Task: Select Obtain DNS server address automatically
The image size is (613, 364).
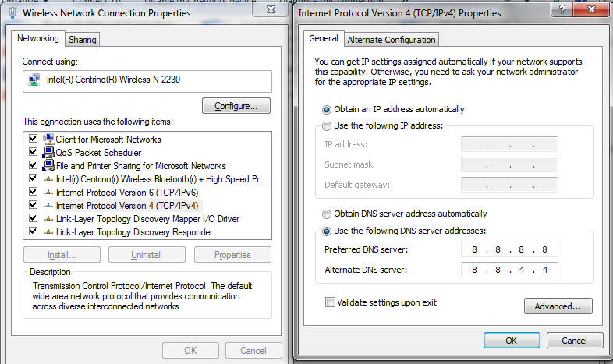Action: [327, 214]
